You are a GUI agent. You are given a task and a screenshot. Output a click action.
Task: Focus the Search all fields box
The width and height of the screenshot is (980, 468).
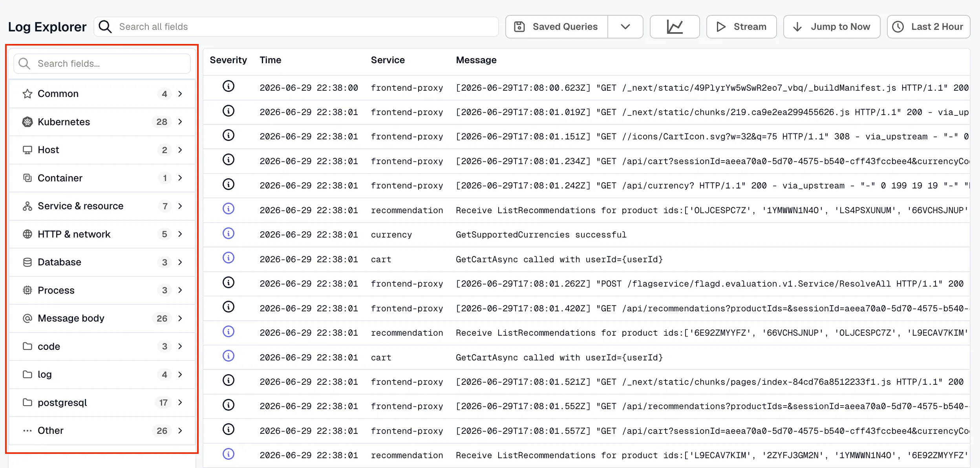[x=296, y=27]
